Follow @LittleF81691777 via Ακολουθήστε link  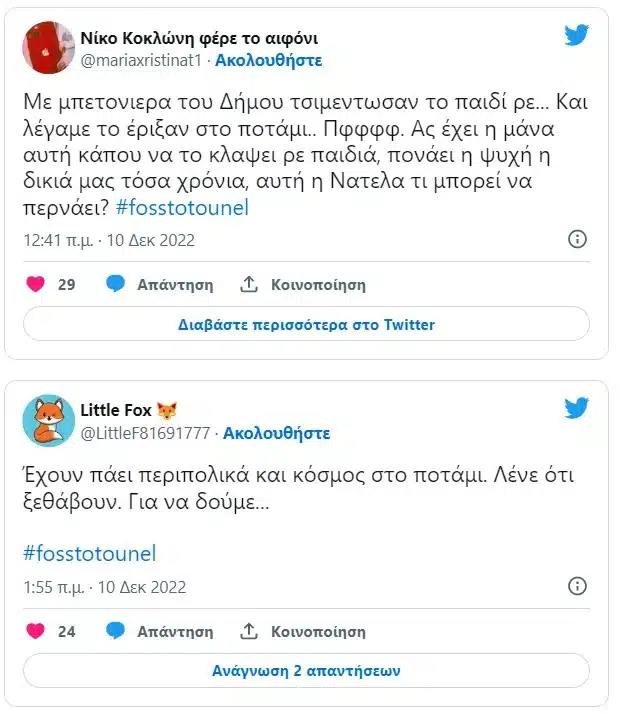point(277,433)
